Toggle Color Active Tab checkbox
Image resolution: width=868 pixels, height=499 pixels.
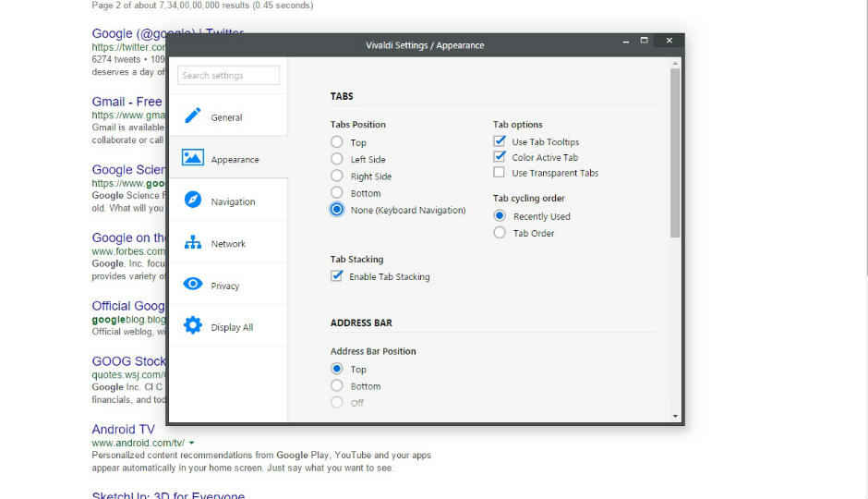coord(500,157)
